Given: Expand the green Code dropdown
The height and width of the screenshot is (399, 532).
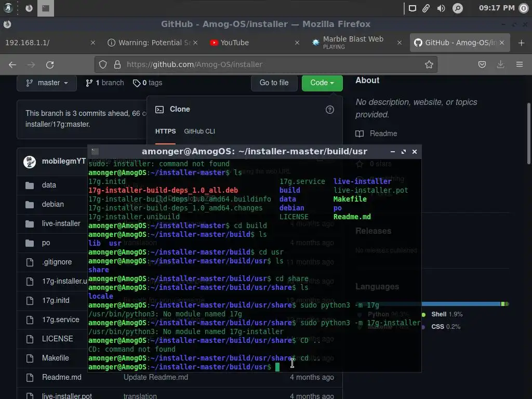Looking at the screenshot, I should click(x=322, y=83).
